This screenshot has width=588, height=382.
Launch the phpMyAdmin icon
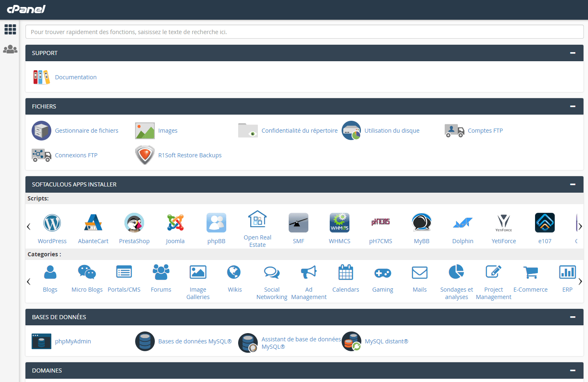[41, 341]
